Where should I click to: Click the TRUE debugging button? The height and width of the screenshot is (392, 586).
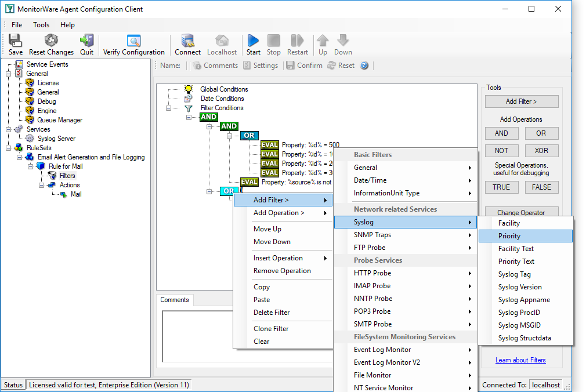(x=501, y=187)
